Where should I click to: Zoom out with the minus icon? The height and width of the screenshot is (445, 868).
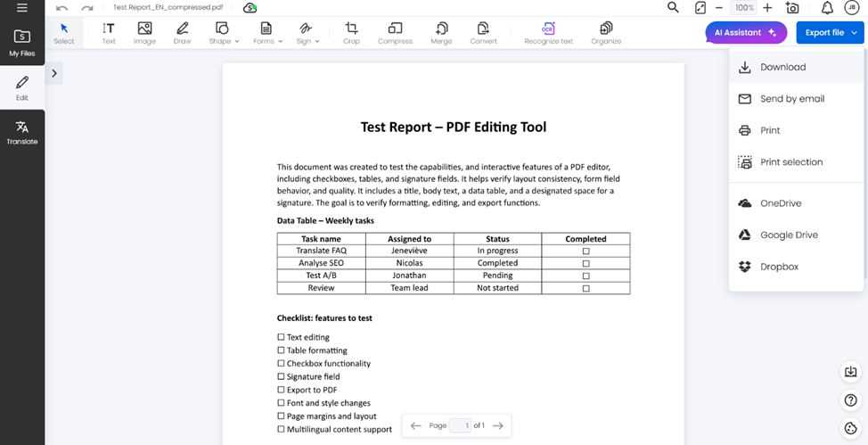point(719,8)
